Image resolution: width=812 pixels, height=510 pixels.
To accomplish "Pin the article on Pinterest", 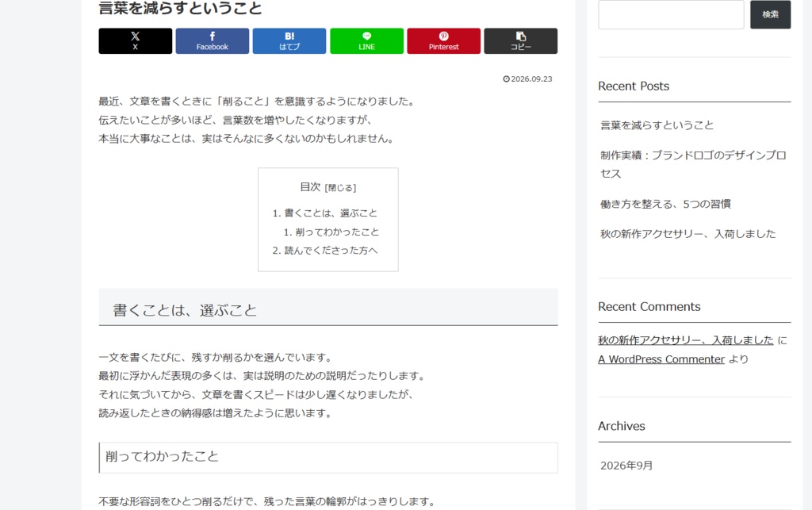I will click(x=444, y=41).
